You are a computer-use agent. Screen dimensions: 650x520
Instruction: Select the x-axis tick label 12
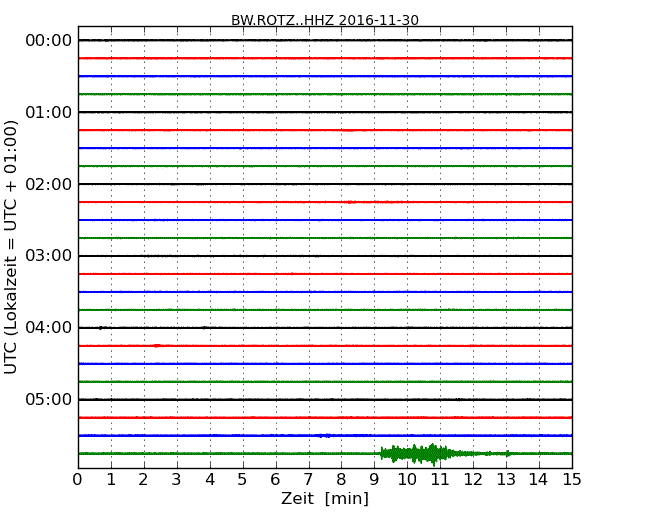pyautogui.click(x=473, y=480)
